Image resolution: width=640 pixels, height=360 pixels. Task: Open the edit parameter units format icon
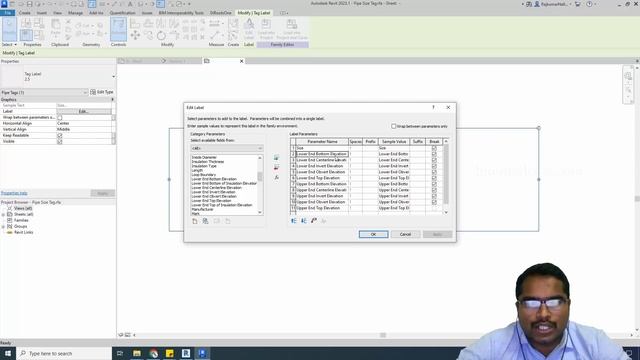pos(313,221)
